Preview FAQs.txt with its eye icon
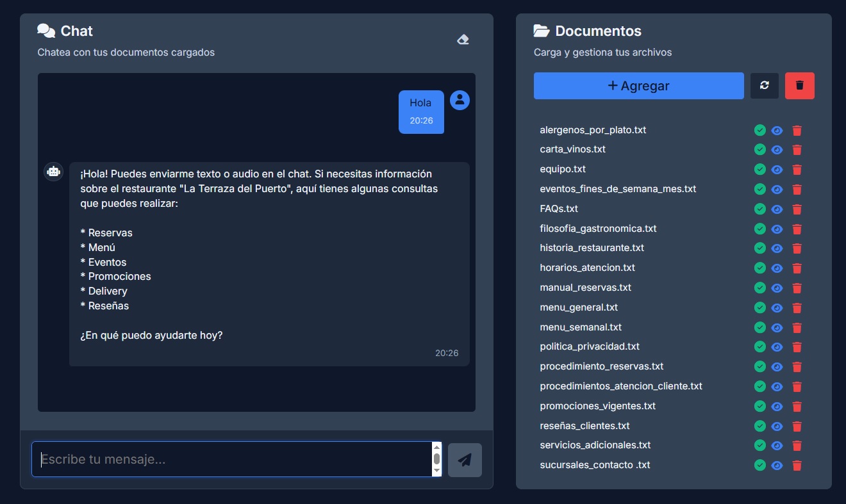Image resolution: width=846 pixels, height=504 pixels. tap(776, 209)
